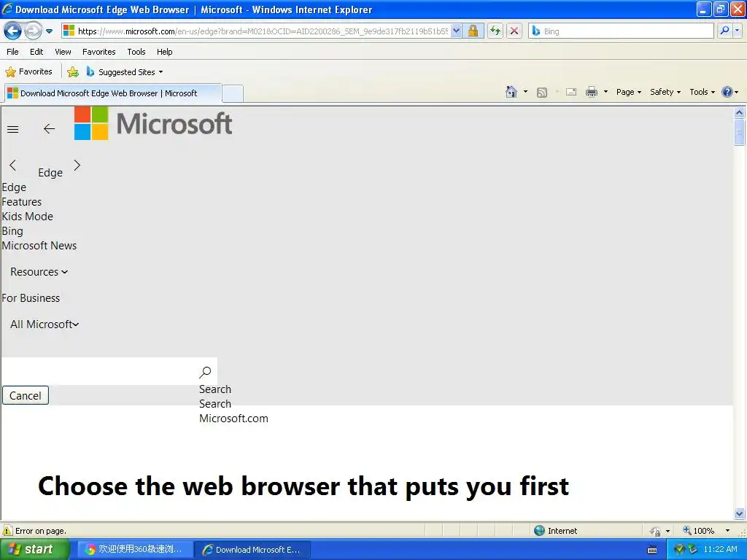Open the Safety command menu
This screenshot has width=747, height=560.
click(x=665, y=92)
